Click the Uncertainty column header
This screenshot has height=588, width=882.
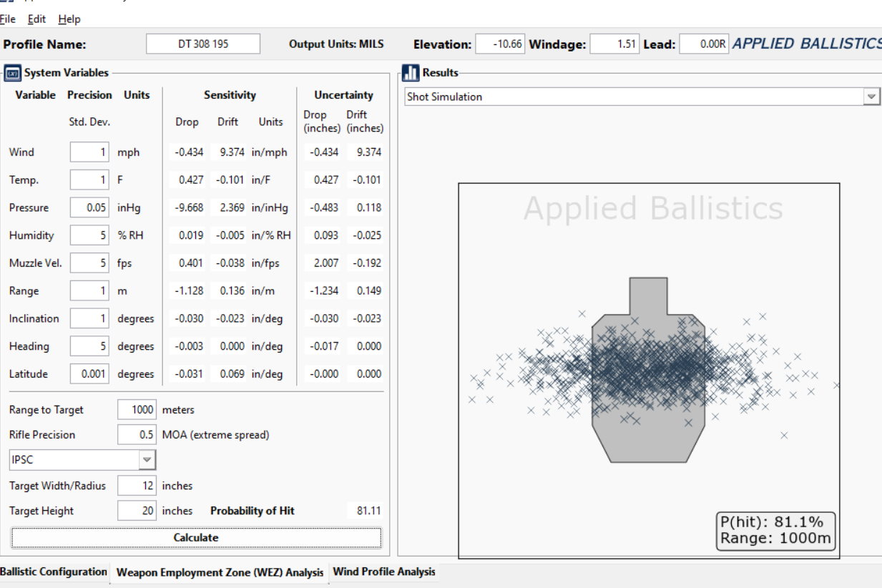[343, 95]
